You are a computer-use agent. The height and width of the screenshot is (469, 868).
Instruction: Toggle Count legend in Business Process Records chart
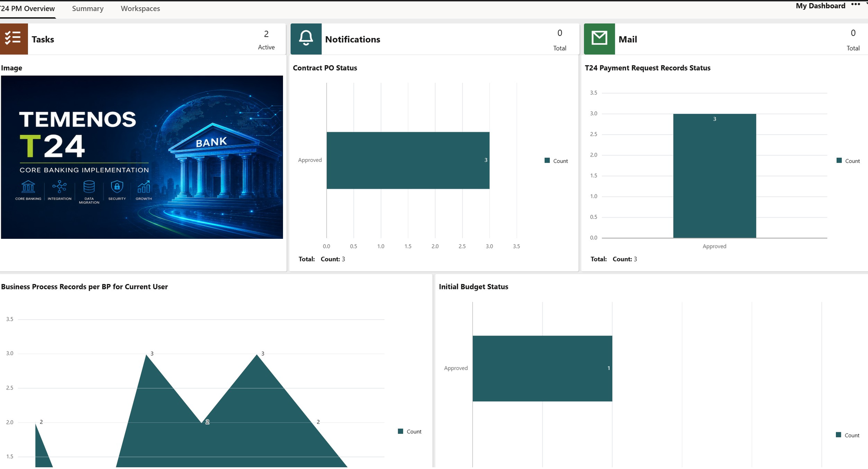click(410, 431)
